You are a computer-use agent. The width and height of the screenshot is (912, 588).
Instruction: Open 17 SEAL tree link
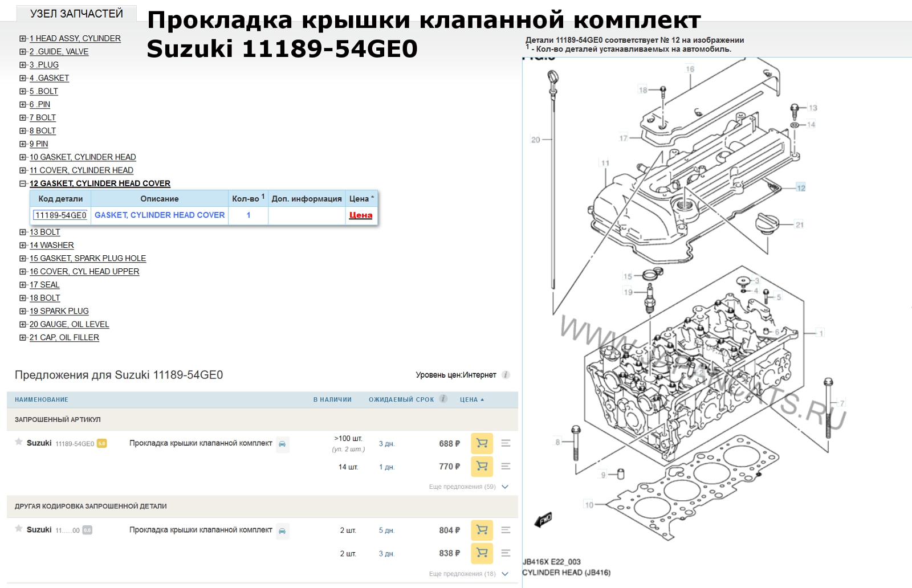click(x=44, y=284)
